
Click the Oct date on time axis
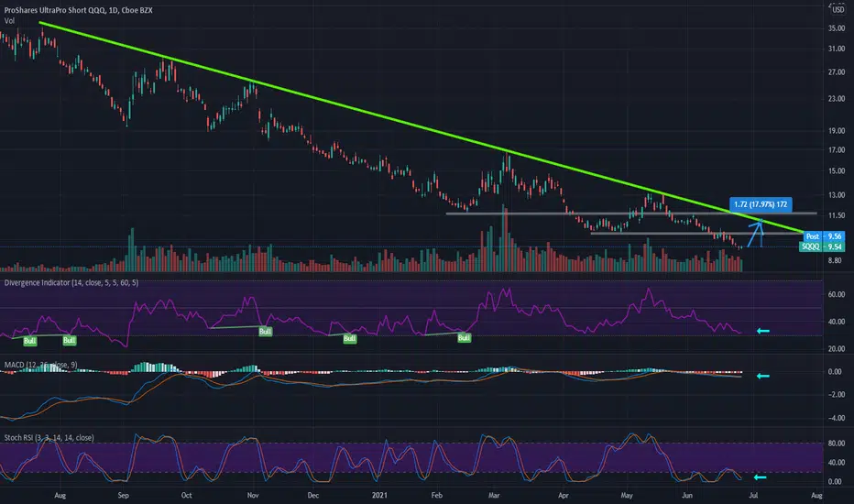186,495
